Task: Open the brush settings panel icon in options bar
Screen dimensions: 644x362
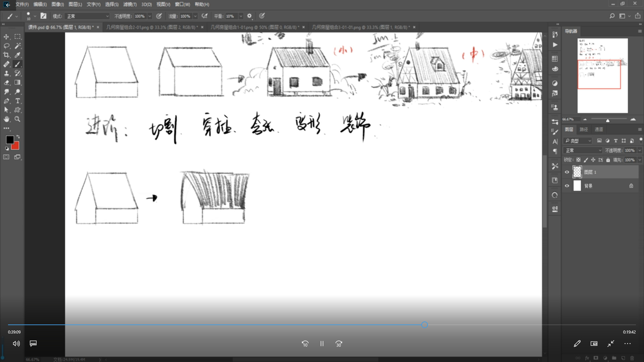Action: pos(43,16)
